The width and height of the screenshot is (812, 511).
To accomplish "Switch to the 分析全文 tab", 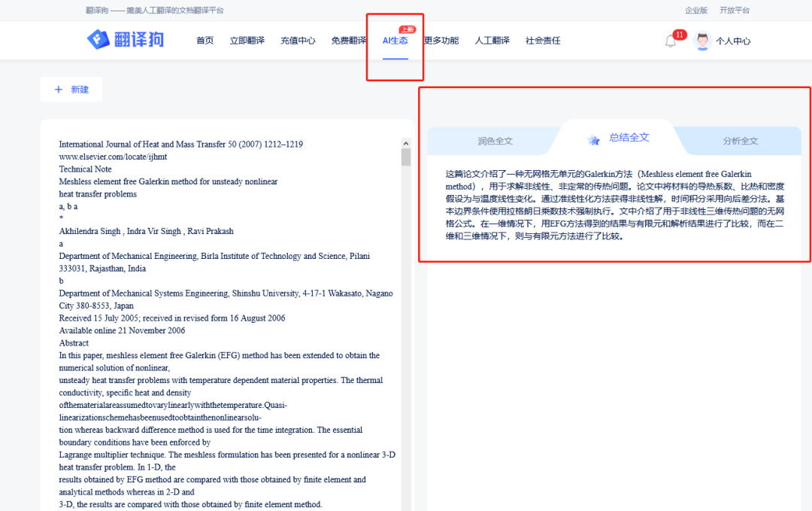I will pyautogui.click(x=741, y=141).
